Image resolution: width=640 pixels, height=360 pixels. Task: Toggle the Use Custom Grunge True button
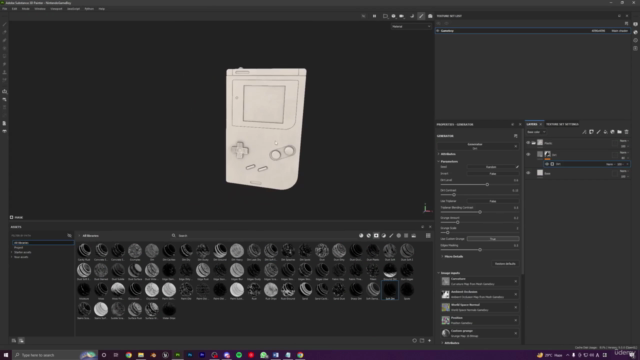click(493, 239)
